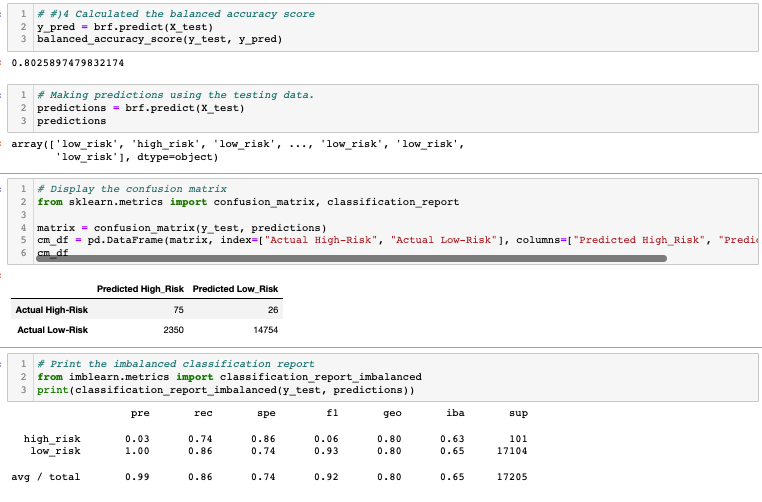Click the 'sup' column header in the report
The width and height of the screenshot is (762, 502).
(518, 413)
